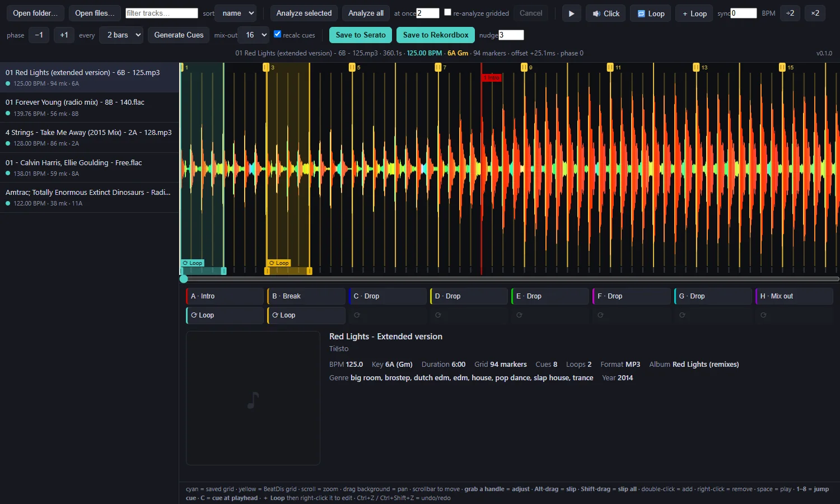The width and height of the screenshot is (840, 504).
Task: Click grid marker handle 9
Action: (x=524, y=67)
